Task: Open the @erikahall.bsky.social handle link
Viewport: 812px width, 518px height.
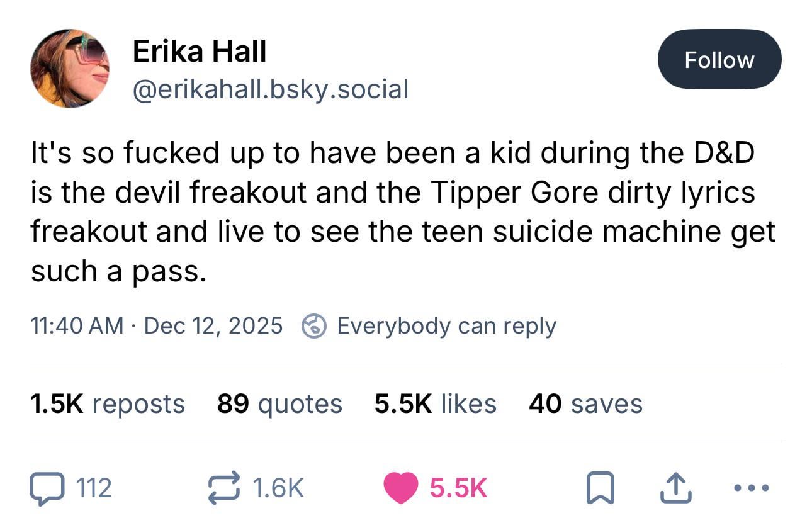Action: [x=270, y=89]
